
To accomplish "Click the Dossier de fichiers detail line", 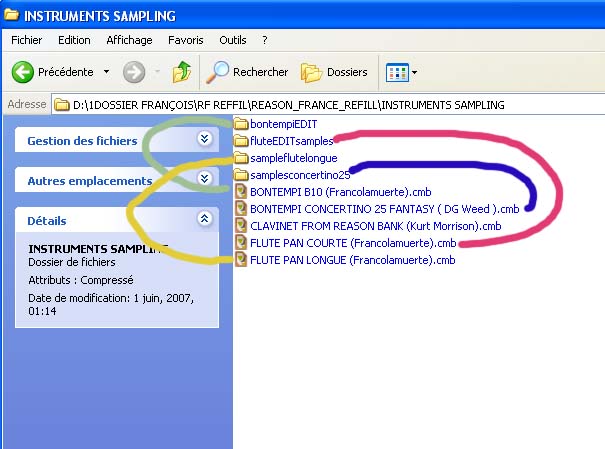I will point(72,262).
